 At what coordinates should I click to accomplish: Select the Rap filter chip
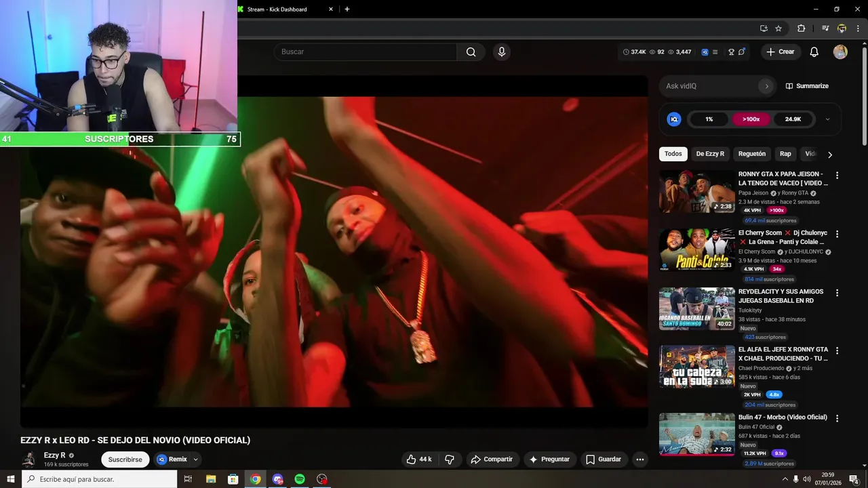click(785, 154)
